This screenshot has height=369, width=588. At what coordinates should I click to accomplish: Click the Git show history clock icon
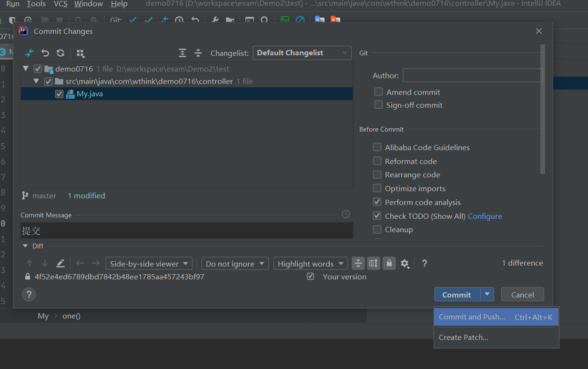179,20
